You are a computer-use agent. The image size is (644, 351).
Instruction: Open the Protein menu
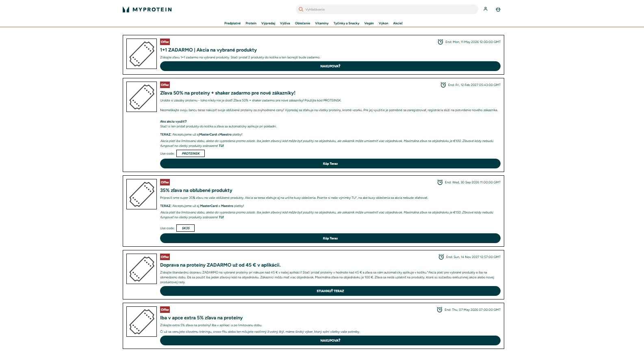click(251, 23)
